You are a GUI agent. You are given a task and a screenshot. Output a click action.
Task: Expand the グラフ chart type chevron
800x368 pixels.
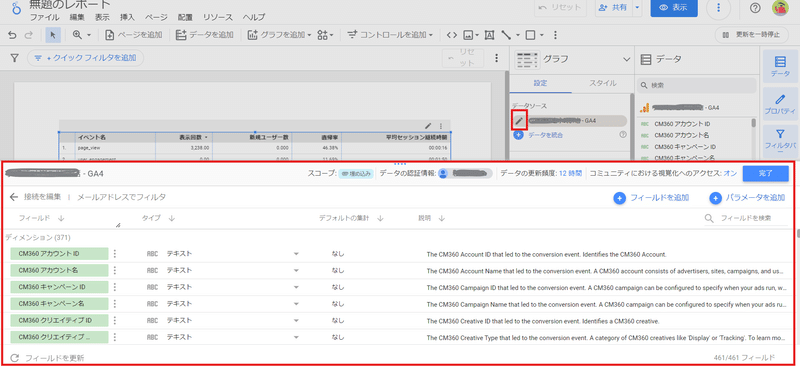627,60
